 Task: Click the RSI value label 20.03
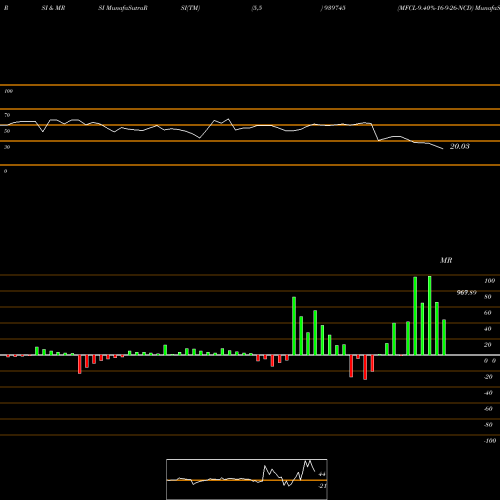click(460, 146)
